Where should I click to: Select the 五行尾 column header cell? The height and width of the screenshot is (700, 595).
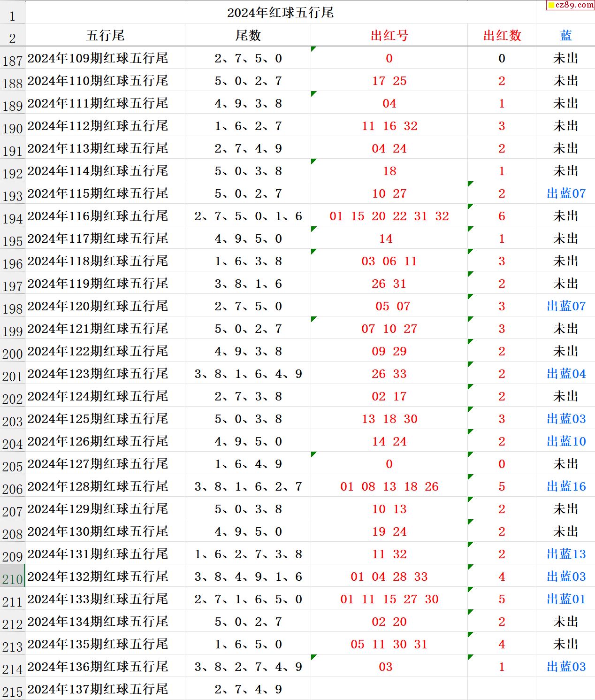(x=105, y=35)
